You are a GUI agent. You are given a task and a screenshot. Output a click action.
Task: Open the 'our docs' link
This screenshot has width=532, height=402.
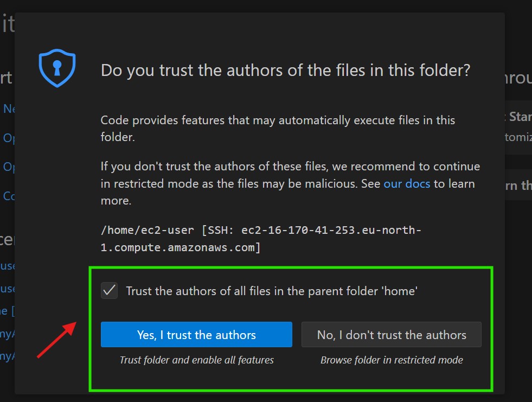coord(407,184)
